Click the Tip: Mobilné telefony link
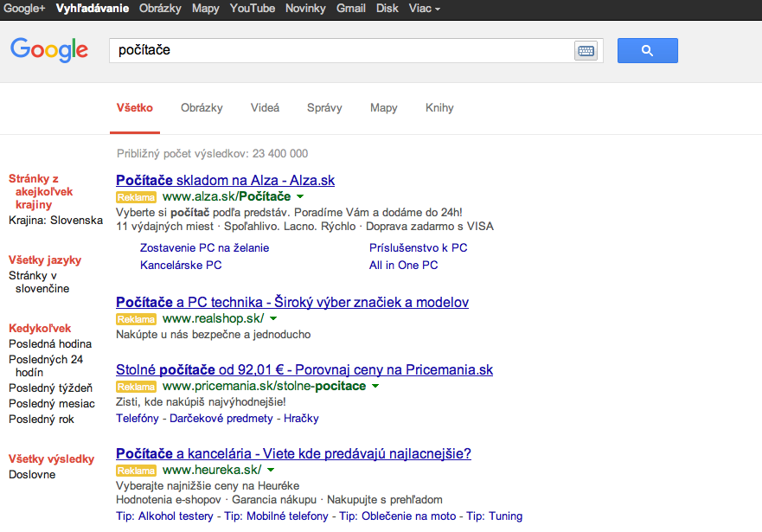Screen dimensions: 762x532 (x=276, y=516)
